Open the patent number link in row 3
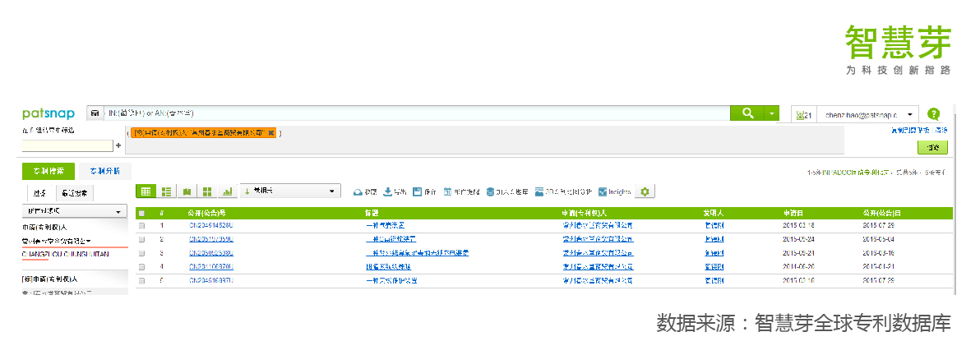This screenshot has width=980, height=355. tap(210, 253)
